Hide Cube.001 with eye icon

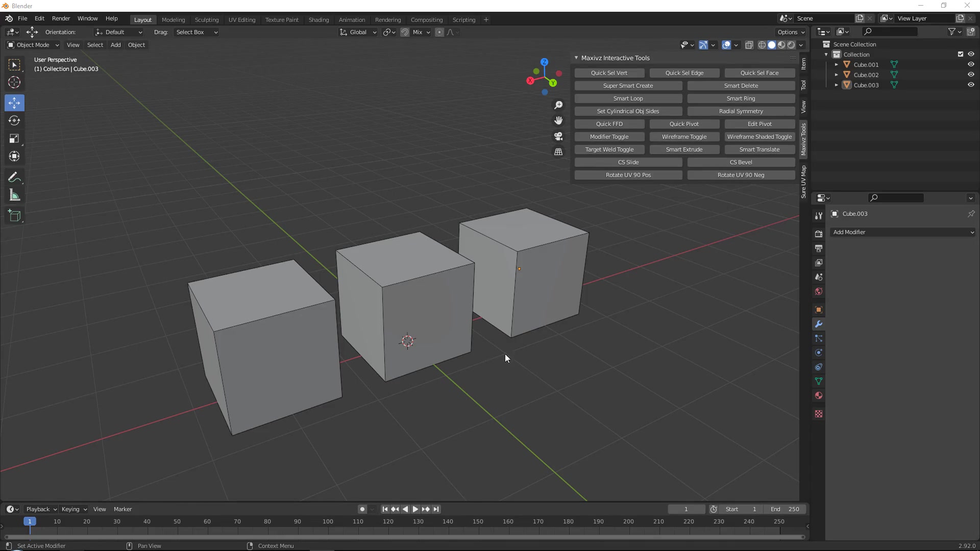pyautogui.click(x=971, y=65)
